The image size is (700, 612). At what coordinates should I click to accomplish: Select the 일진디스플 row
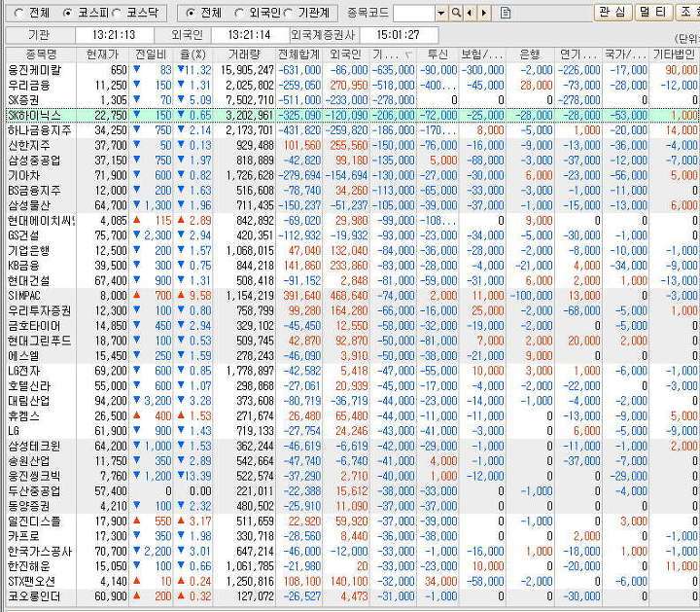click(x=353, y=522)
